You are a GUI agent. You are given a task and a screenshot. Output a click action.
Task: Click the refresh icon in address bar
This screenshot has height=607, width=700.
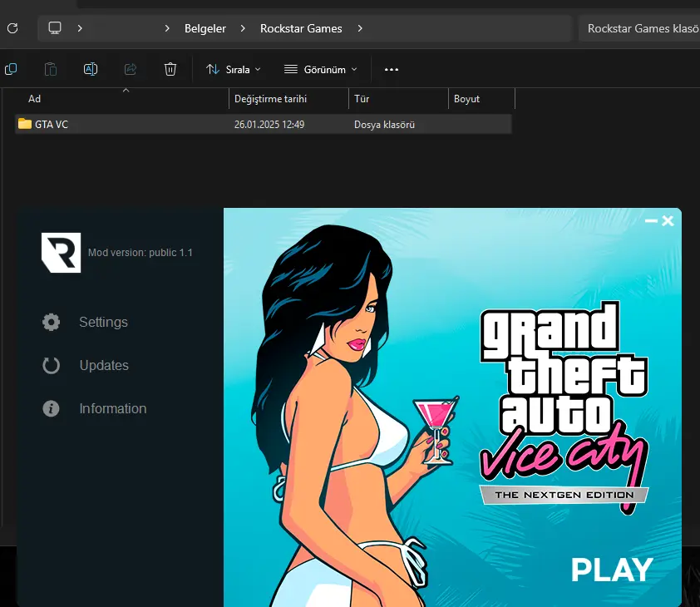coord(12,28)
